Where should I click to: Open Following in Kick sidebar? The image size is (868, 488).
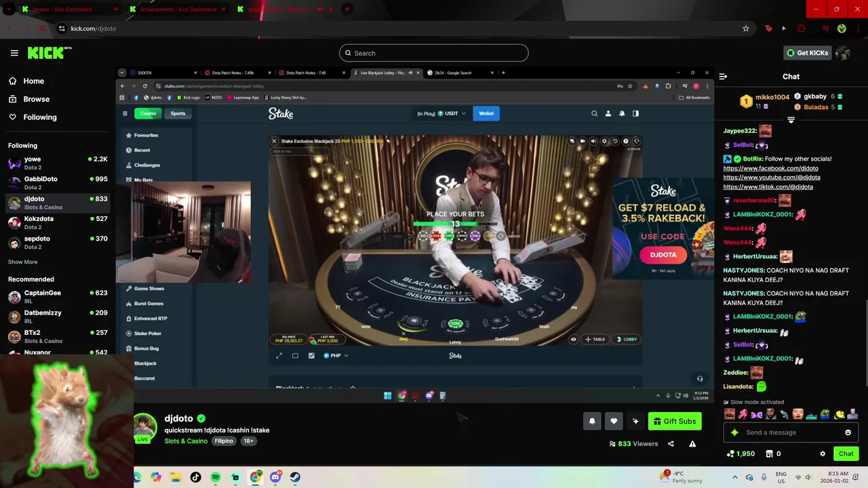[x=32, y=117]
